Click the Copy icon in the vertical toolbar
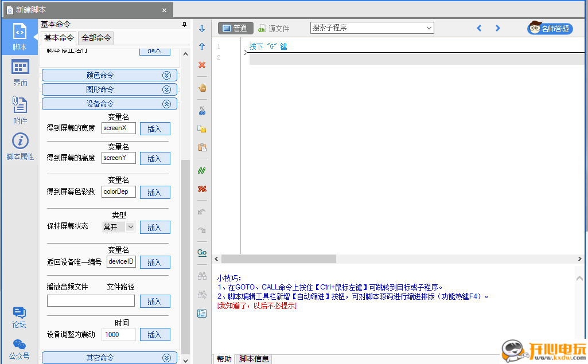 (201, 129)
